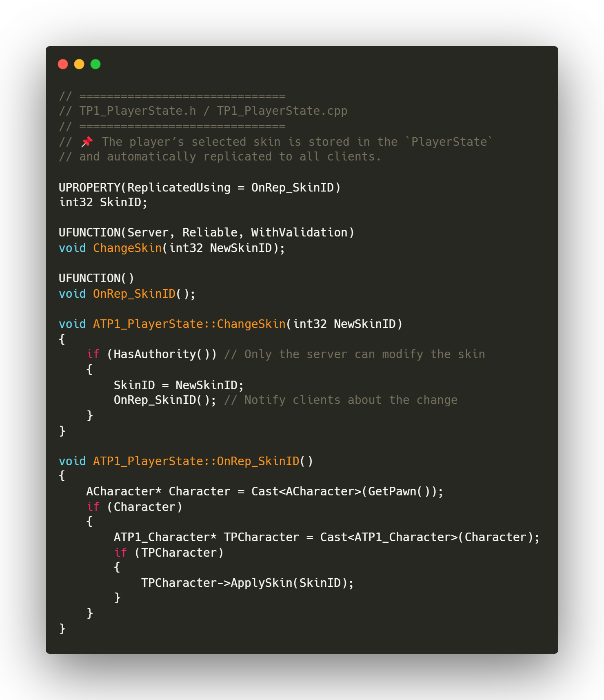Click 'UPROPERTY(ReplicatedUsing = OnRep_SkinID)' line

(x=200, y=187)
